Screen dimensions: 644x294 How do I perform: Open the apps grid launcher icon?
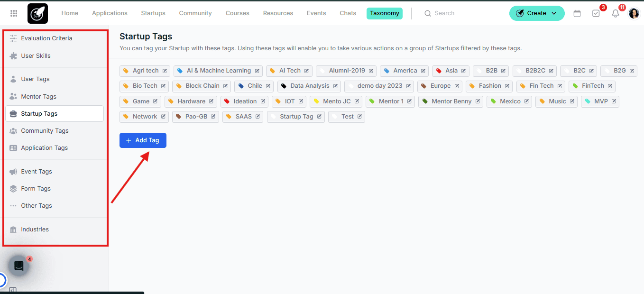coord(14,13)
